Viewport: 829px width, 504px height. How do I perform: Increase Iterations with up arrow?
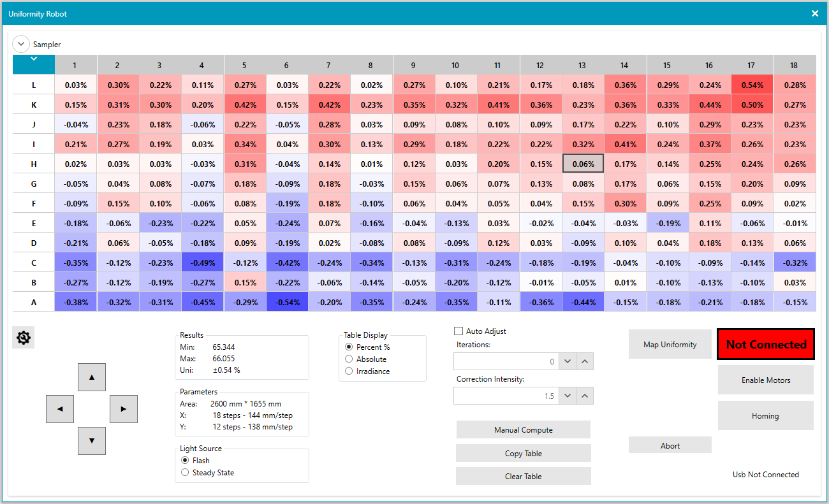click(585, 362)
